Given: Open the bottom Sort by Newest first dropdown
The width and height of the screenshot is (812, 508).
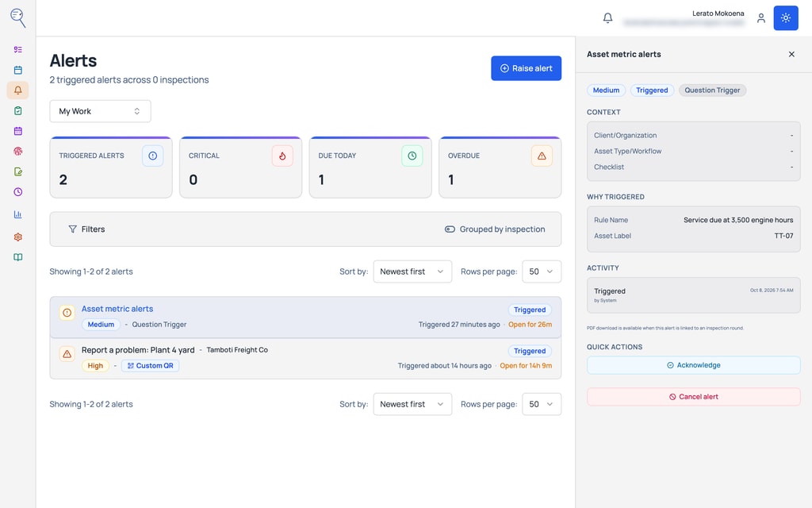Looking at the screenshot, I should coord(412,404).
